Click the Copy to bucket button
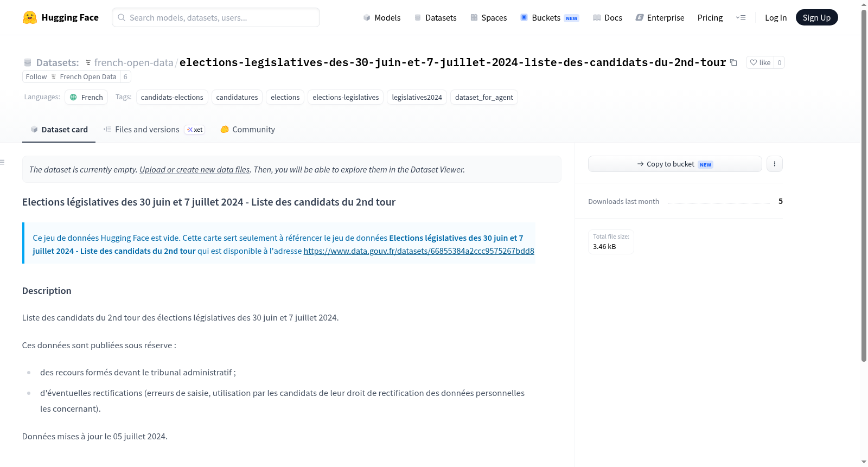 (x=675, y=164)
